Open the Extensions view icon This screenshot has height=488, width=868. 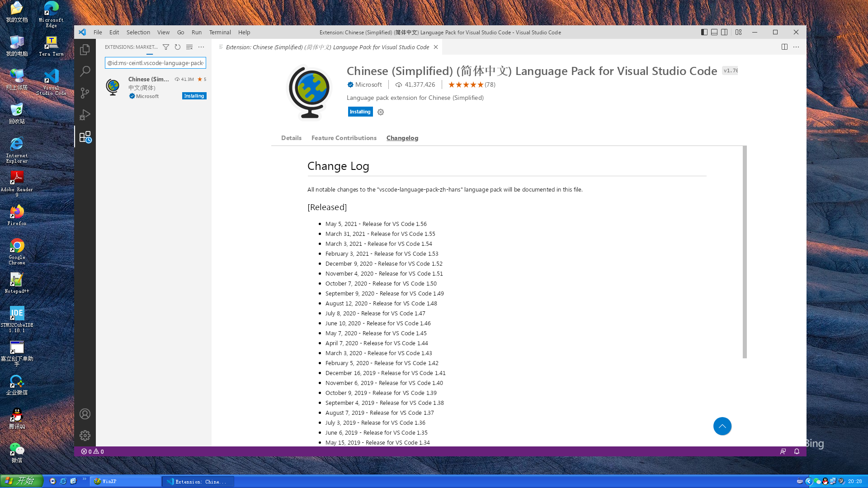pos(85,136)
